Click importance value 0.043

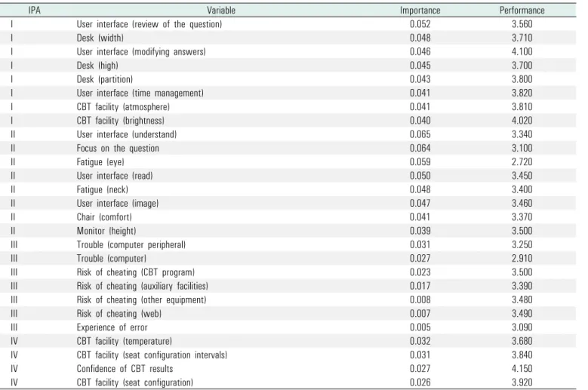[420, 79]
